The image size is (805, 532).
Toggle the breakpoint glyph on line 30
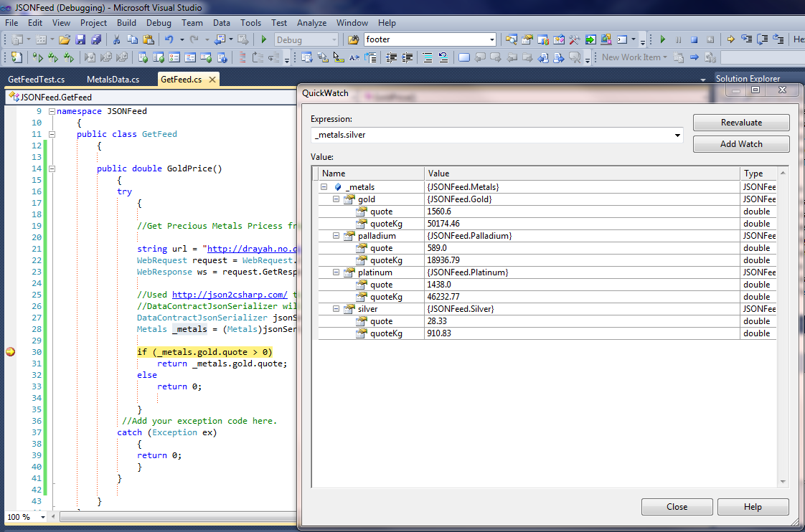(x=10, y=352)
